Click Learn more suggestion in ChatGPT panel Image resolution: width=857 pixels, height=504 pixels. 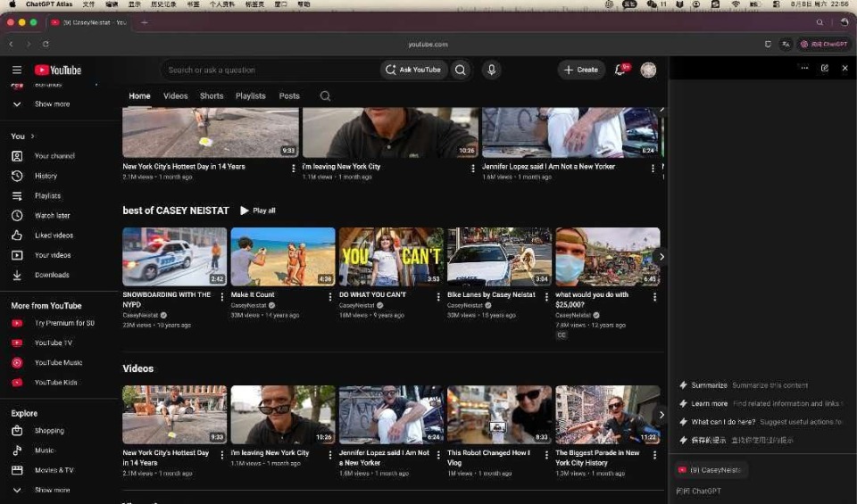(x=761, y=403)
